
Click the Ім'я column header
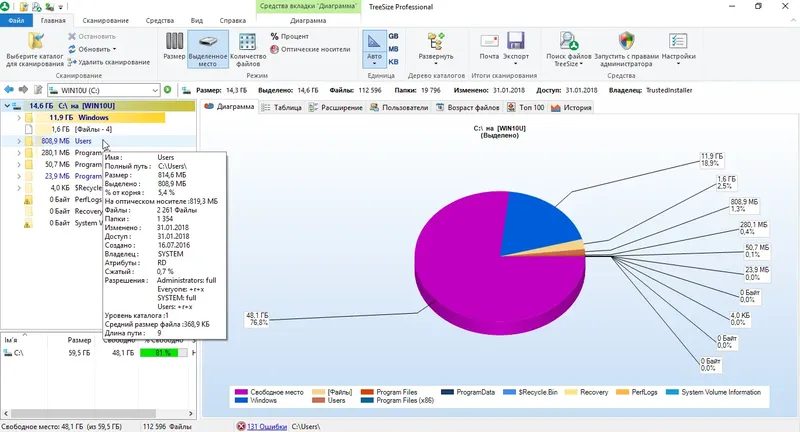click(11, 340)
